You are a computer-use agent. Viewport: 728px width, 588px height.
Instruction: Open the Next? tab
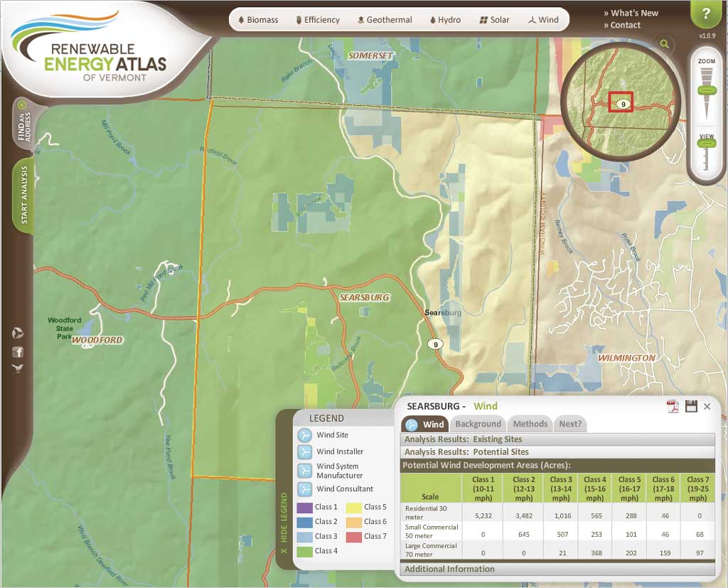(x=570, y=424)
